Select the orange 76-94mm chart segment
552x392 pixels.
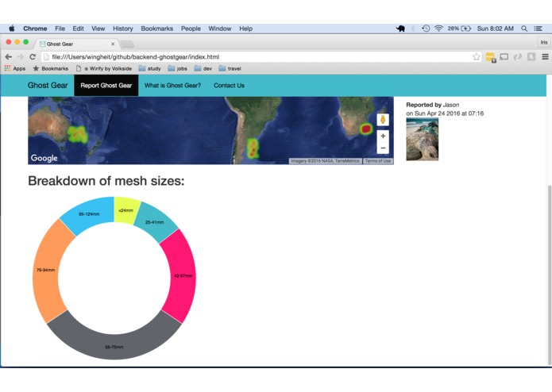tap(46, 270)
